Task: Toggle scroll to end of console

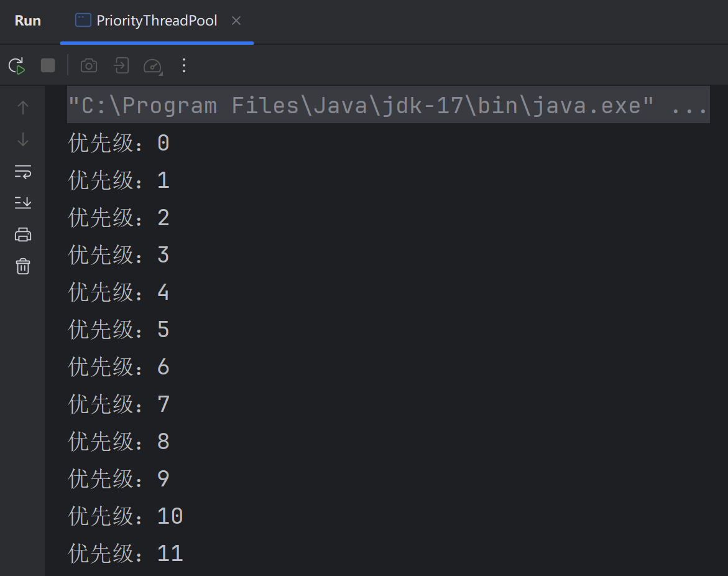Action: coord(23,203)
